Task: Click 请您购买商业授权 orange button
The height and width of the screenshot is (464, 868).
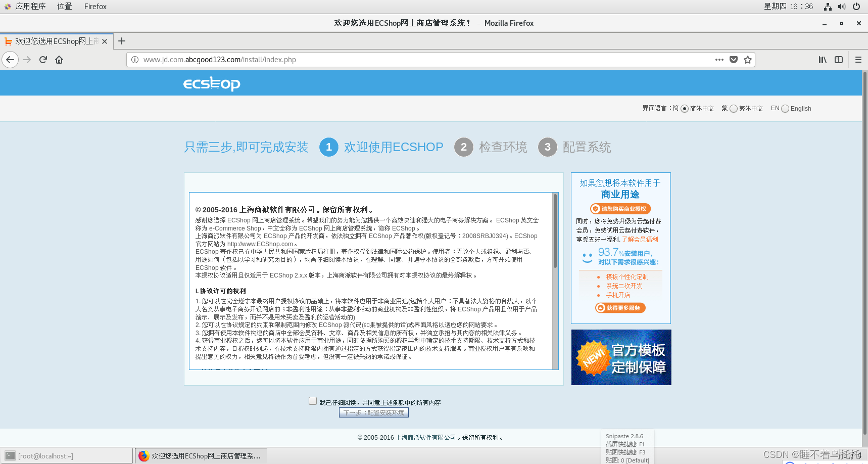Action: (620, 209)
